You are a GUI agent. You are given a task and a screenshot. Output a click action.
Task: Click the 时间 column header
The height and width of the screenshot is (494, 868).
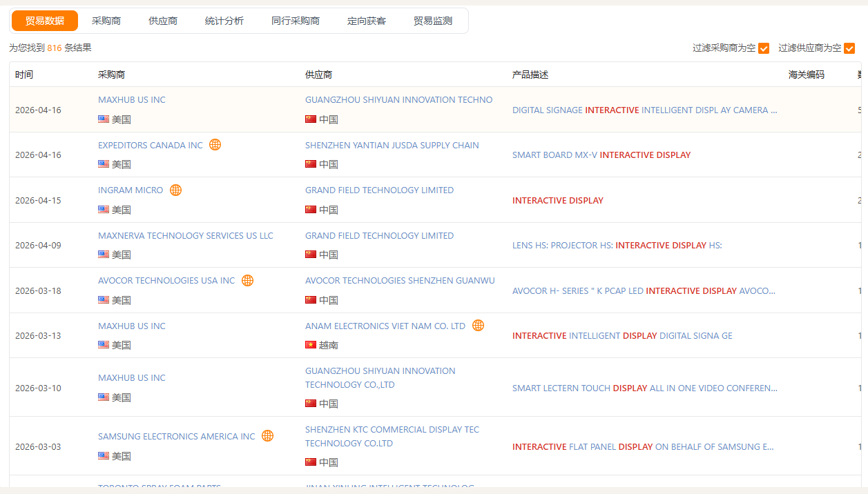(x=24, y=75)
